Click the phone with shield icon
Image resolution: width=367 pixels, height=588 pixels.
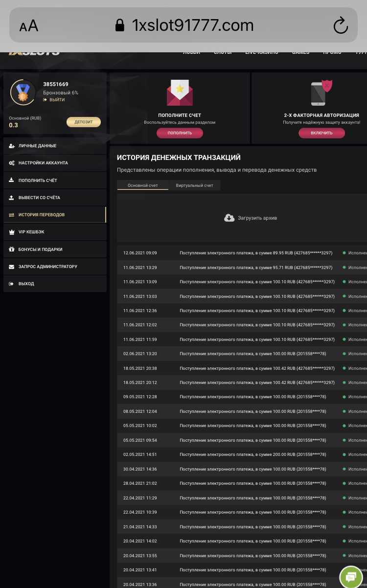click(x=321, y=93)
